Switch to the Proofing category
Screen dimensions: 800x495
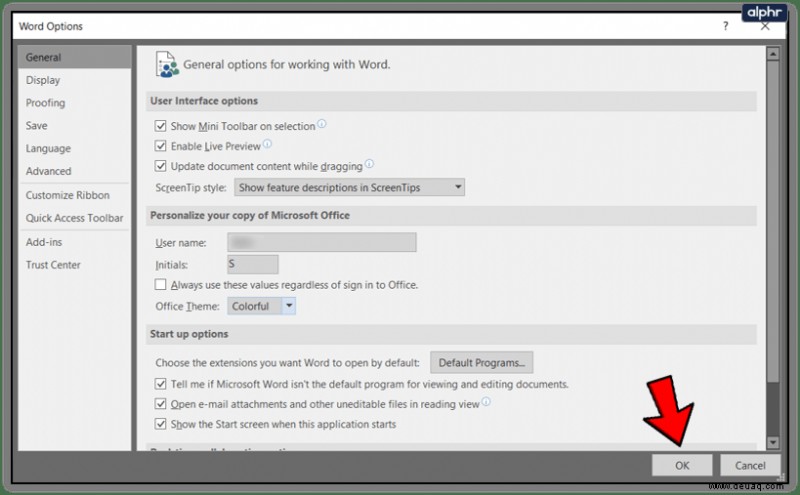pyautogui.click(x=45, y=103)
